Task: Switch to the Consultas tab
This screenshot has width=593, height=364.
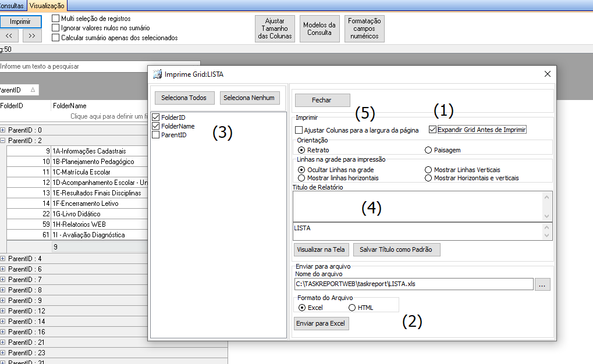Action: click(x=12, y=6)
